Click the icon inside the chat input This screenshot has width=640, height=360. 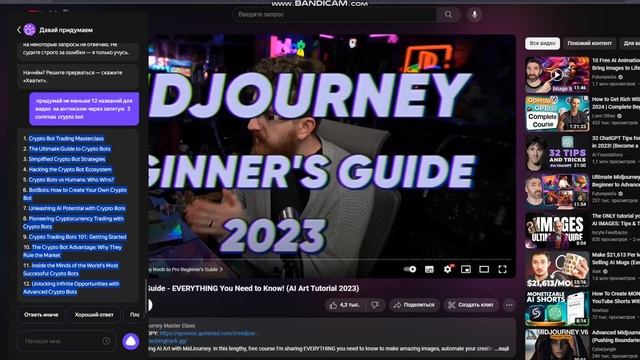pos(106,341)
